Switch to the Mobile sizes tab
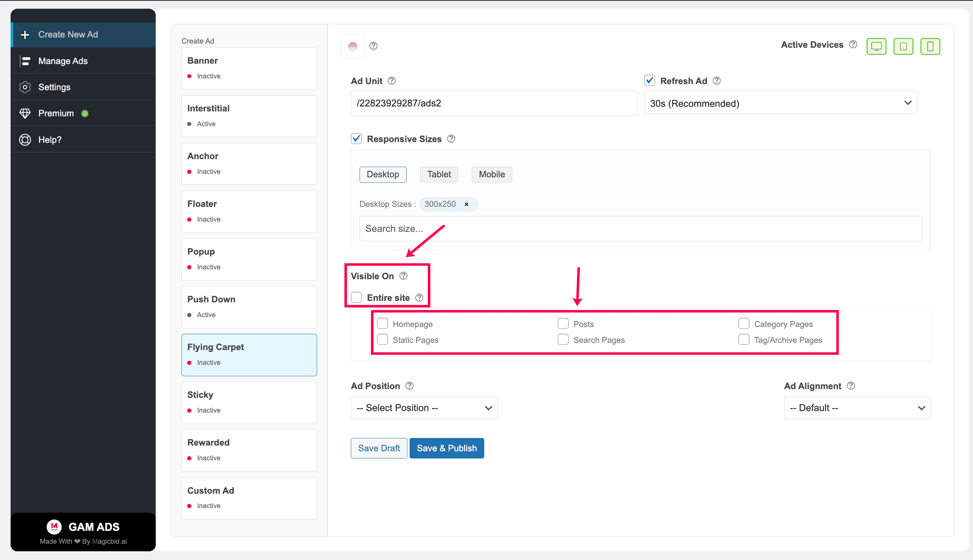Screen dimensions: 973x560 [x=491, y=175]
